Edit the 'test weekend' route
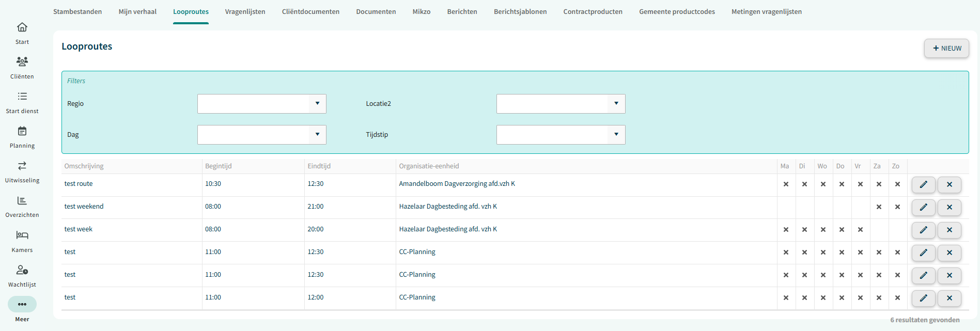The width and height of the screenshot is (980, 331). coord(924,208)
